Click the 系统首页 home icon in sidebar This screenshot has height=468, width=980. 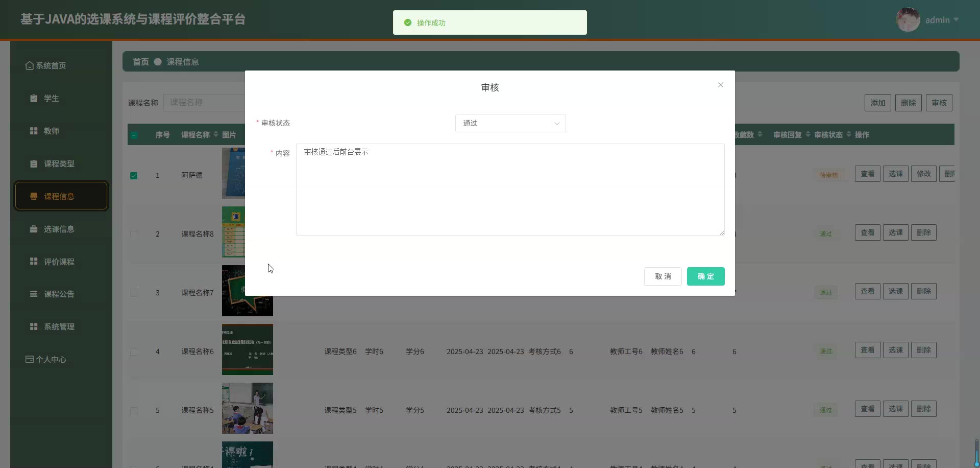30,65
